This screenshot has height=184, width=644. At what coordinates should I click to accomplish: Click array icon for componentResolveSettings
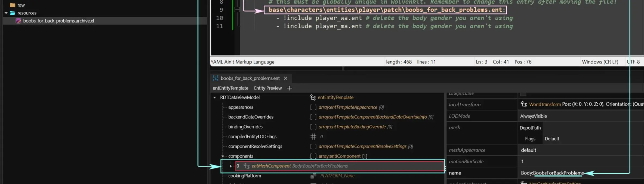tap(313, 146)
